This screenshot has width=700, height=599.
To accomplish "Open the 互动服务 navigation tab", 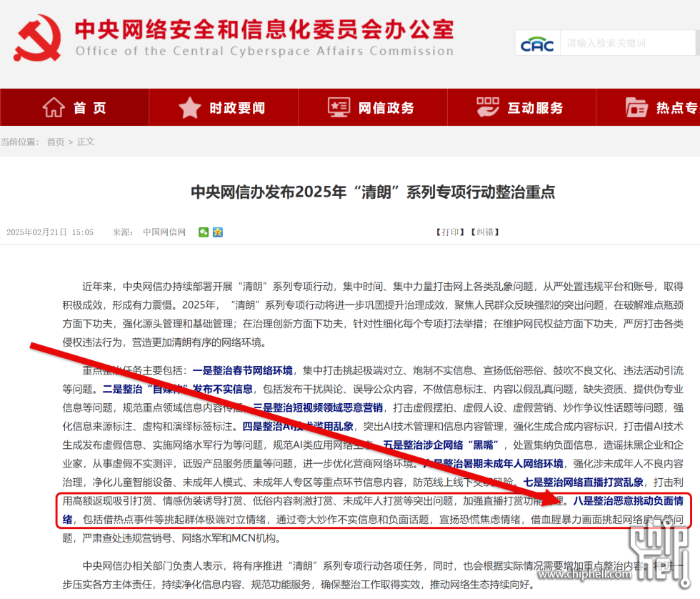I will [521, 107].
